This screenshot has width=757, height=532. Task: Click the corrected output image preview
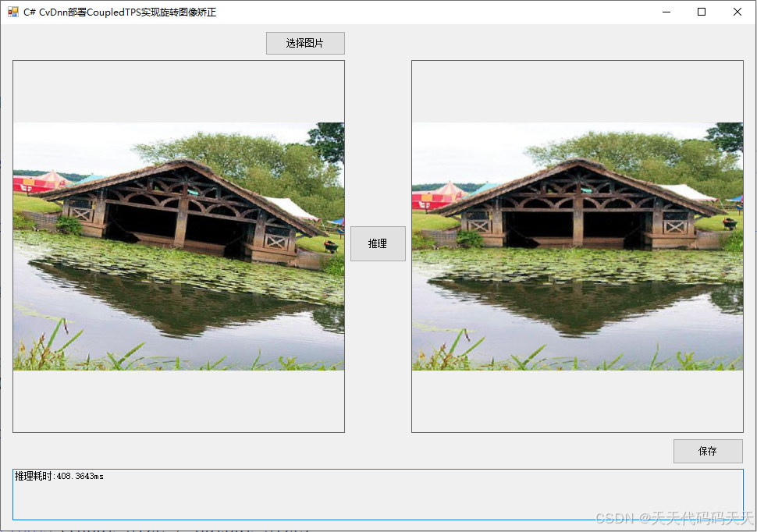[578, 246]
